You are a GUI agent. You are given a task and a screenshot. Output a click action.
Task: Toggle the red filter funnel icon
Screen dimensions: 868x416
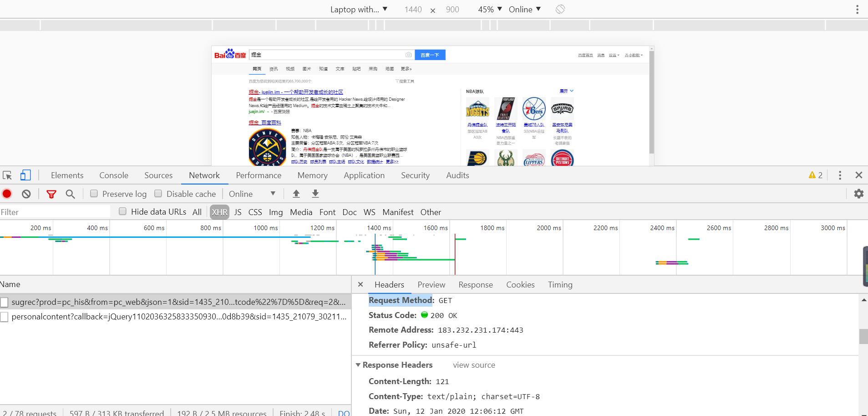51,194
